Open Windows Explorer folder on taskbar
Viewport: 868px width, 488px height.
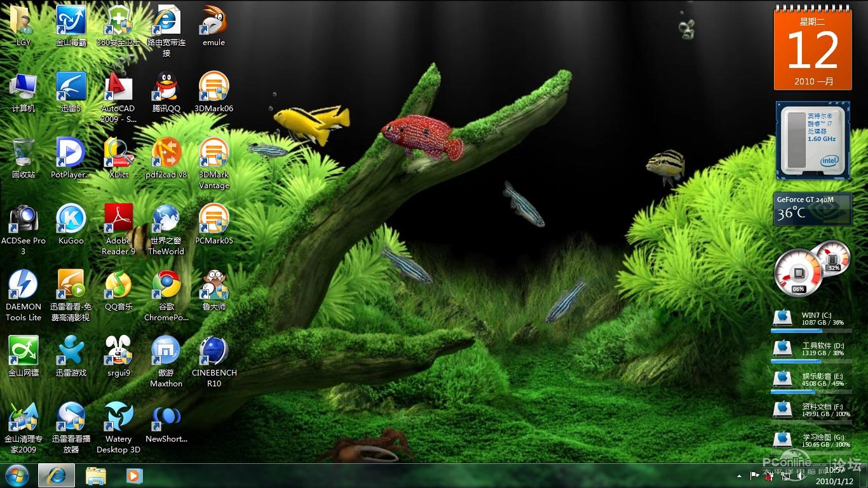96,475
